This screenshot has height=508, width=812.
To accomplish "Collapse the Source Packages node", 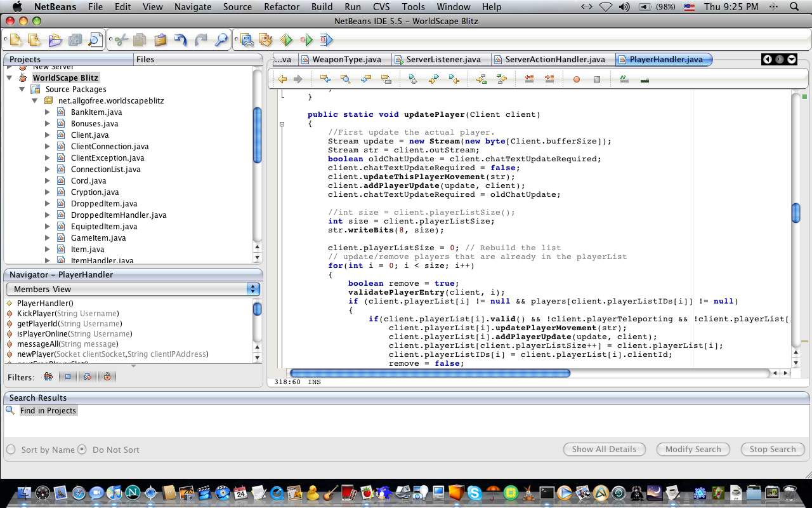I will (22, 90).
